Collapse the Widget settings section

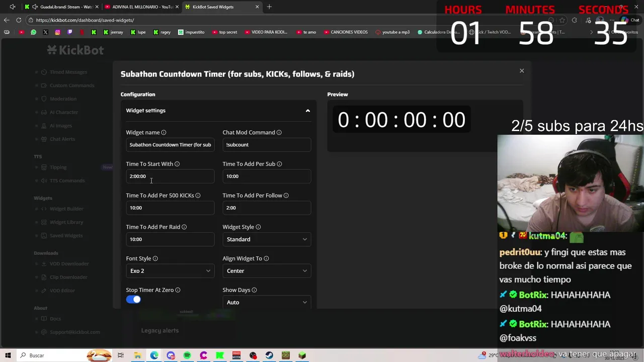coord(308,111)
